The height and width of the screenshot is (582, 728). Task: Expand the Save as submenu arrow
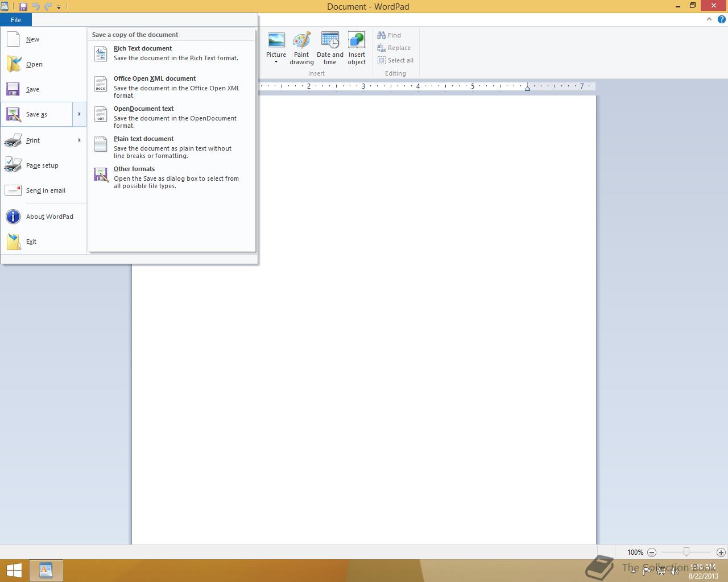coord(79,114)
